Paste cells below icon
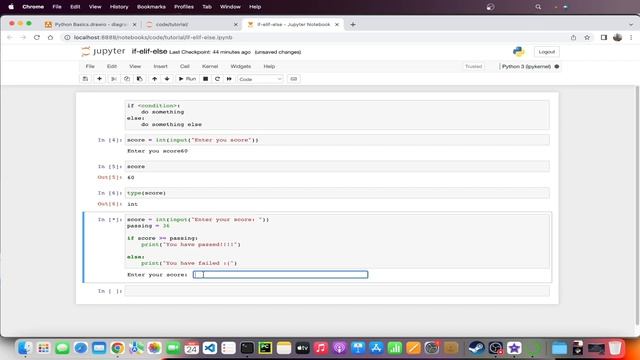This screenshot has height=360, width=640. (140, 79)
